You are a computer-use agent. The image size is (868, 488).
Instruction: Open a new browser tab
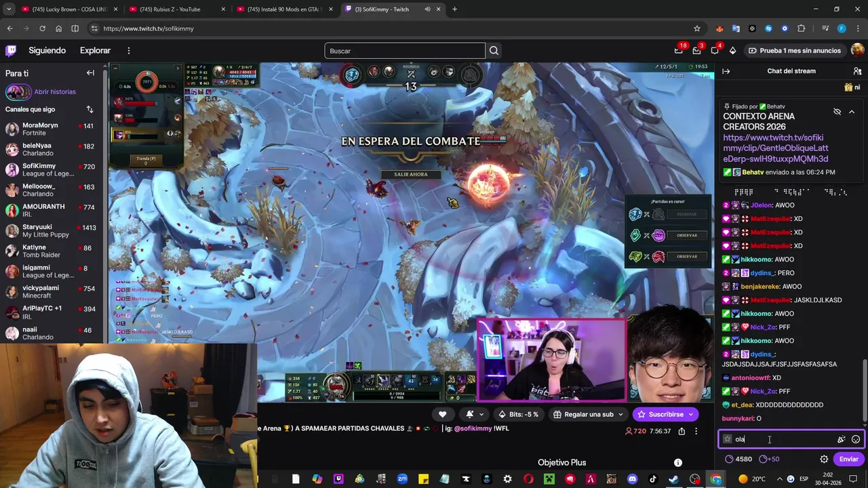click(x=454, y=9)
